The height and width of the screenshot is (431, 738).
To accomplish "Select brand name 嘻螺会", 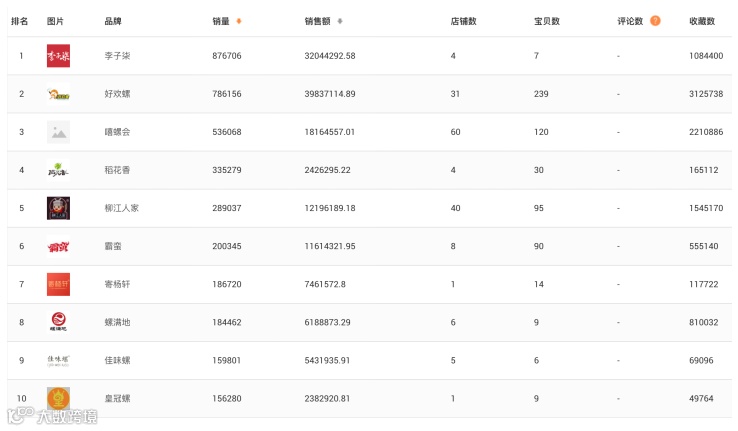I will click(117, 132).
